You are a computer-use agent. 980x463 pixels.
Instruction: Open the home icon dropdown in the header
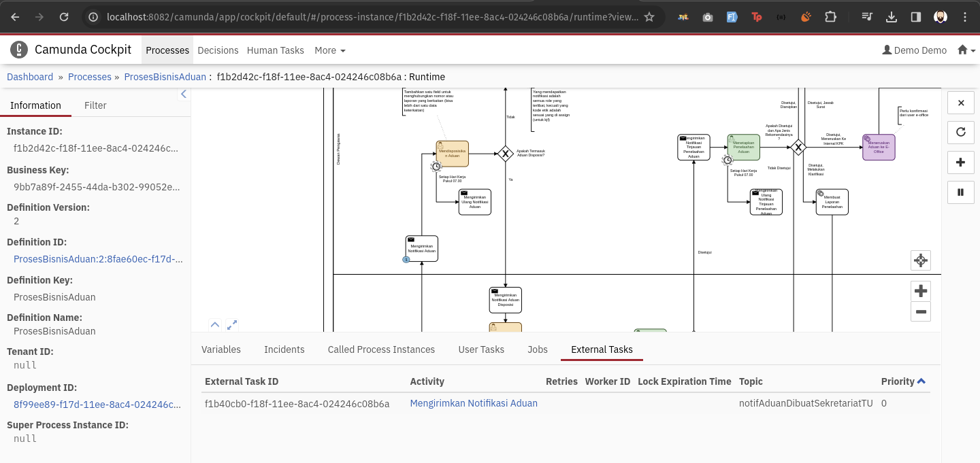click(966, 50)
